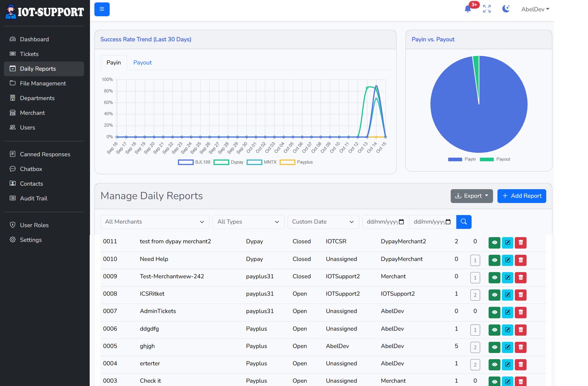View report 0011 using the eye icon
The height and width of the screenshot is (386, 588).
[494, 243]
